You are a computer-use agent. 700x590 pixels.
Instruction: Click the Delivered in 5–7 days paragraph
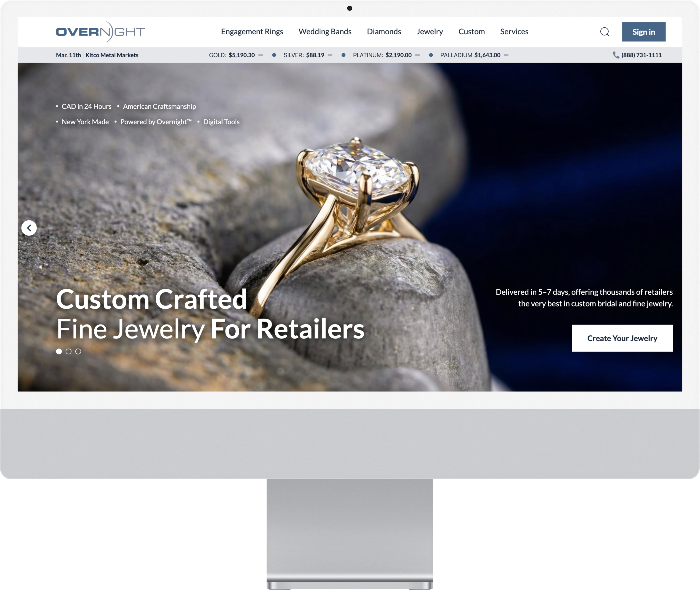point(584,298)
